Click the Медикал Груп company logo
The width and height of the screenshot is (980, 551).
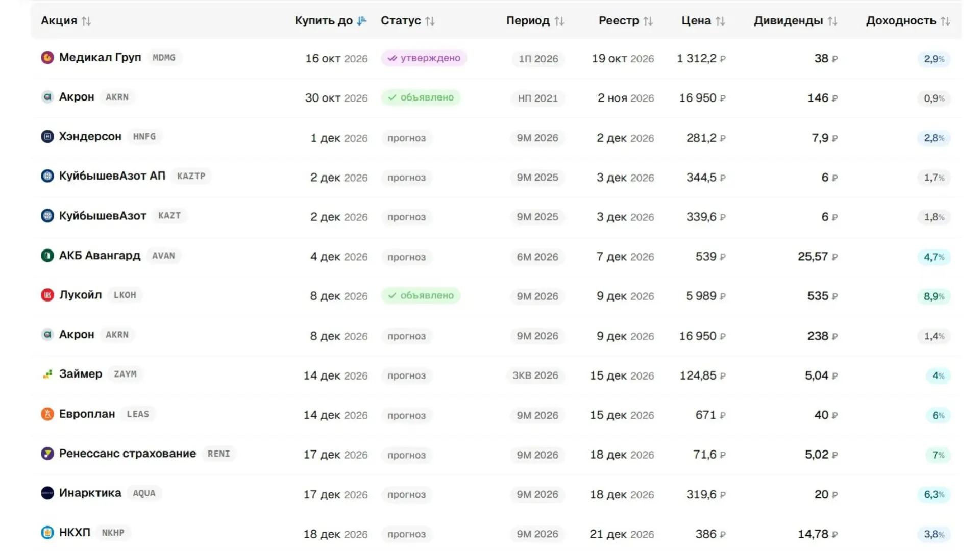(x=47, y=57)
